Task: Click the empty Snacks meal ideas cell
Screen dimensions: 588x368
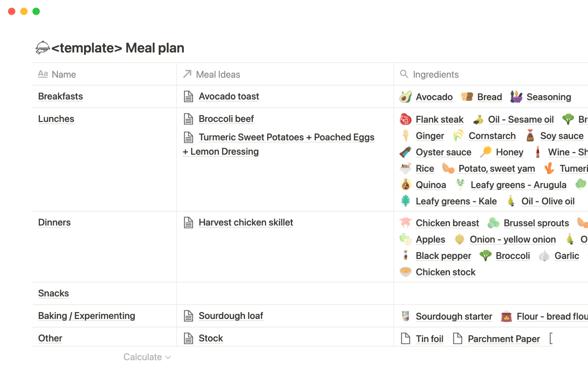Action: 285,293
